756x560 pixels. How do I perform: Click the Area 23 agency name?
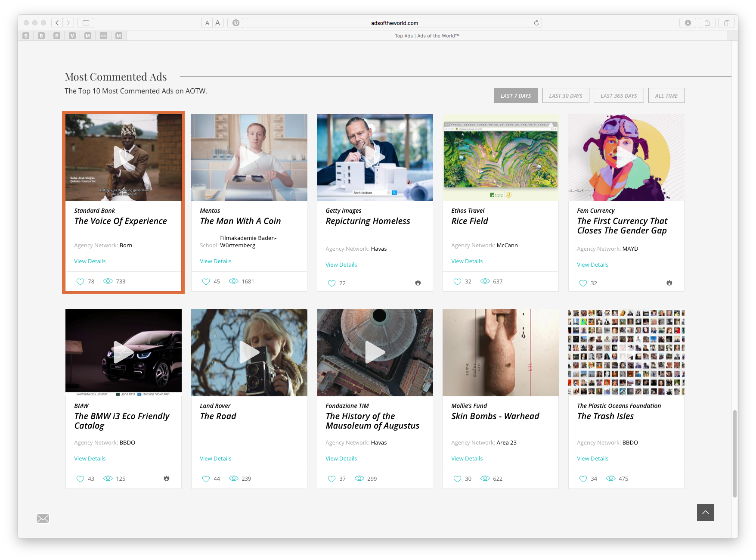point(506,442)
